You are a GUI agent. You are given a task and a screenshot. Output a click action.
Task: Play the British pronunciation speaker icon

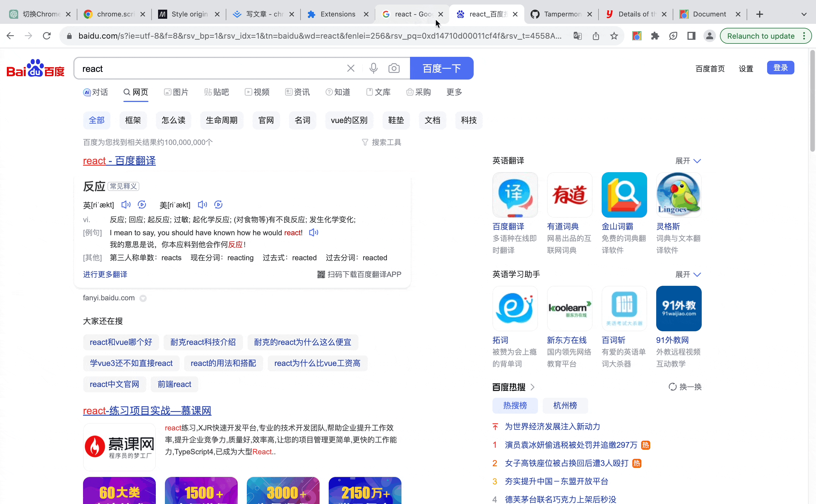tap(126, 205)
